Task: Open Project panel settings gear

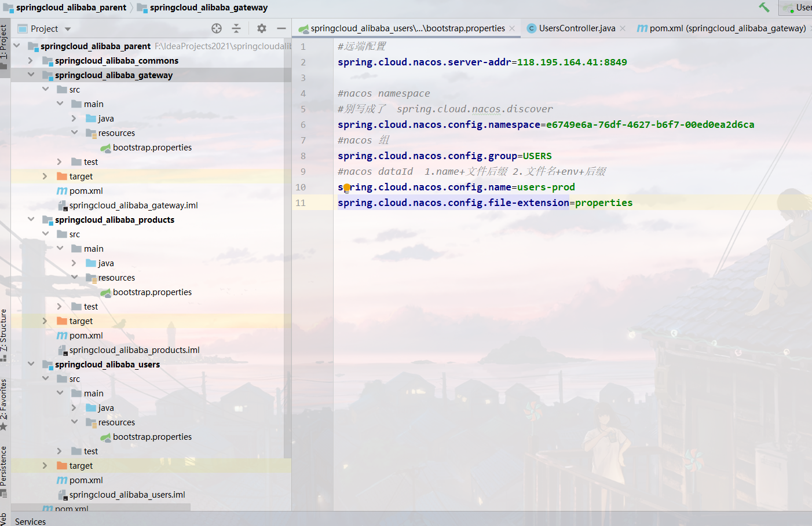Action: tap(262, 28)
